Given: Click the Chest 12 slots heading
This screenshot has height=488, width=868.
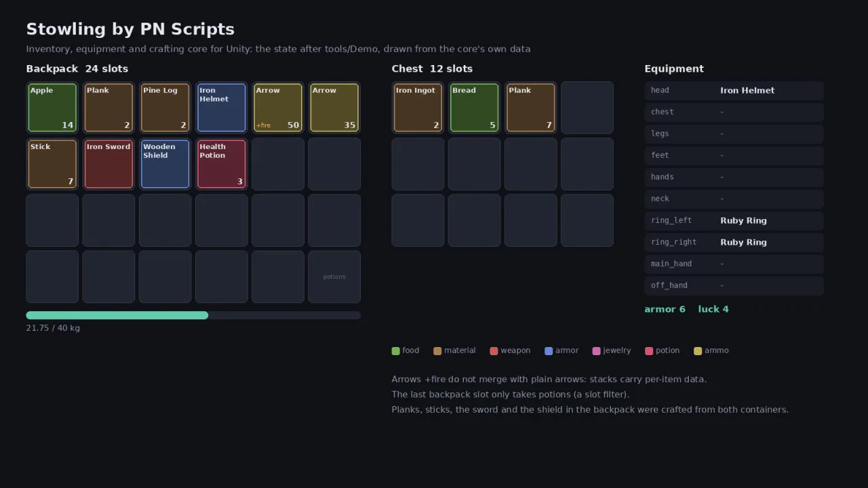Looking at the screenshot, I should point(432,69).
